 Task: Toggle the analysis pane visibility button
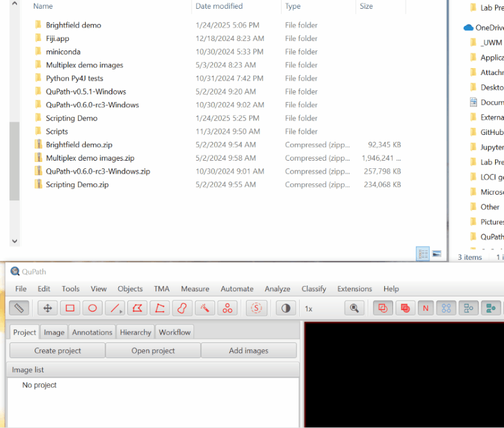tap(19, 308)
